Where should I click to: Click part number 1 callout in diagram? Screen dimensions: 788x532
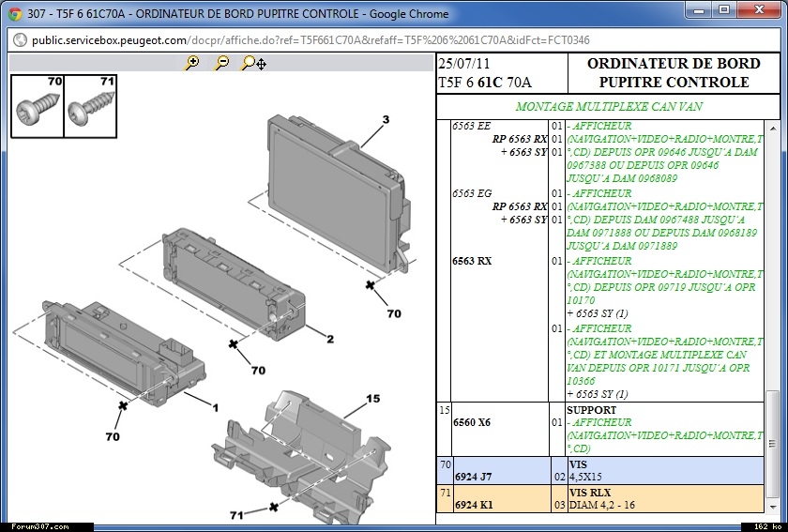pos(216,407)
